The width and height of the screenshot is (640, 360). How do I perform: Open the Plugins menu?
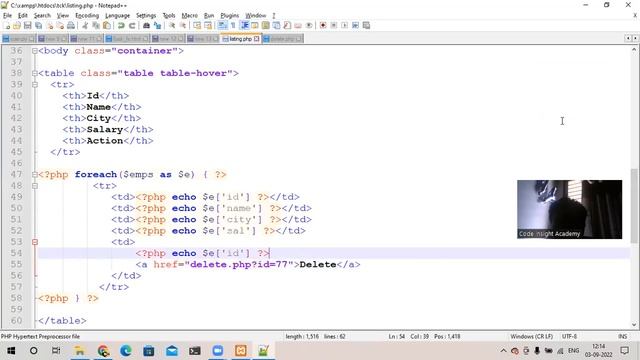tap(229, 16)
